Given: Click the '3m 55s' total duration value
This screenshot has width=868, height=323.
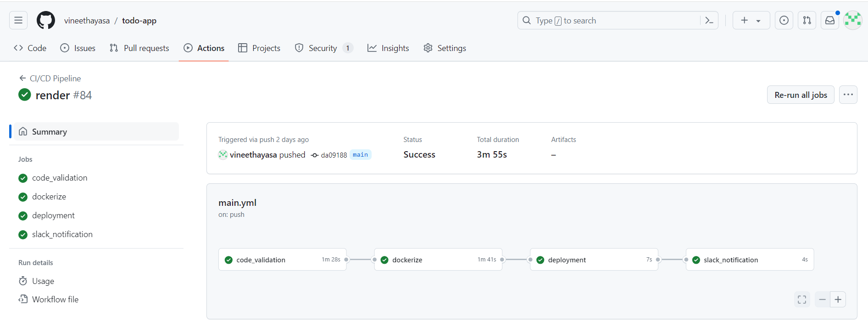Looking at the screenshot, I should point(492,154).
